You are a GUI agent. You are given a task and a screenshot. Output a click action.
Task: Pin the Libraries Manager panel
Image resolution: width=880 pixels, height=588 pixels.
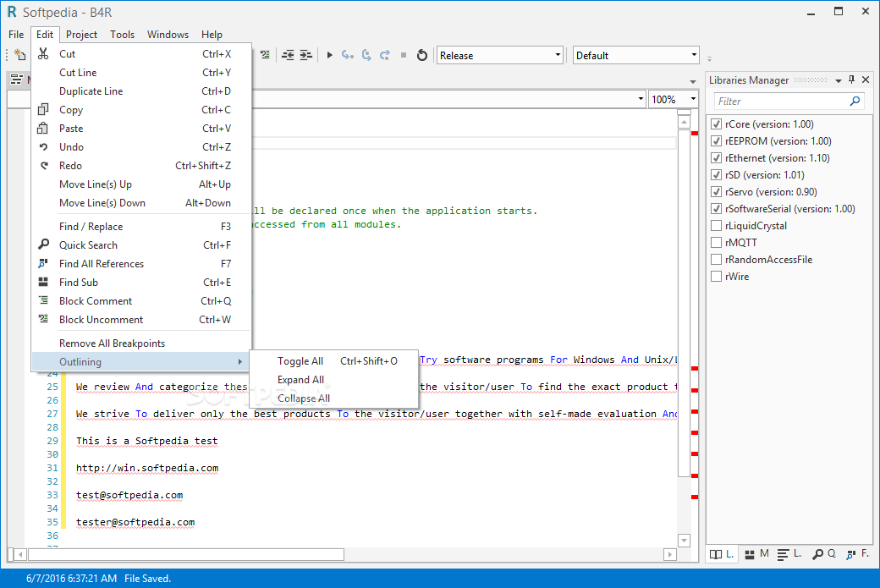[x=851, y=80]
